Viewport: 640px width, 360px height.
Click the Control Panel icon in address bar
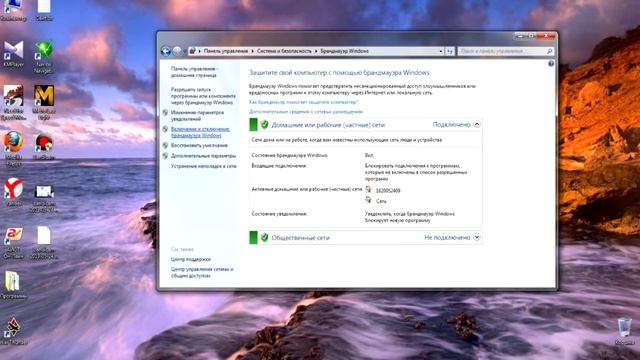(x=193, y=51)
